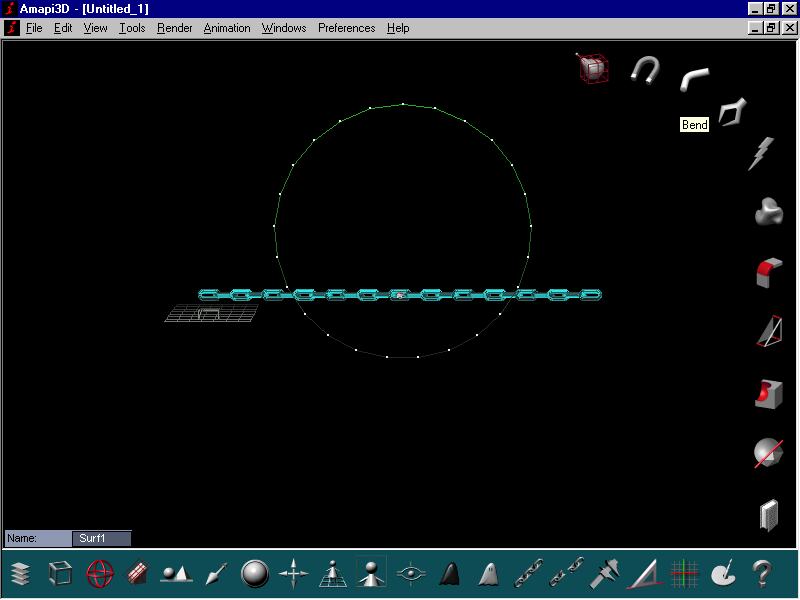This screenshot has width=800, height=600.
Task: Open the Render menu
Action: coord(175,28)
